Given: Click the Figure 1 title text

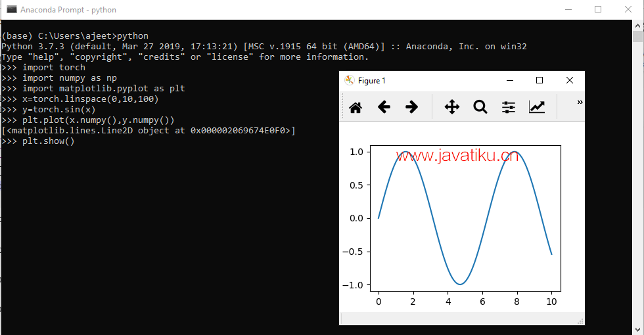Looking at the screenshot, I should 372,80.
